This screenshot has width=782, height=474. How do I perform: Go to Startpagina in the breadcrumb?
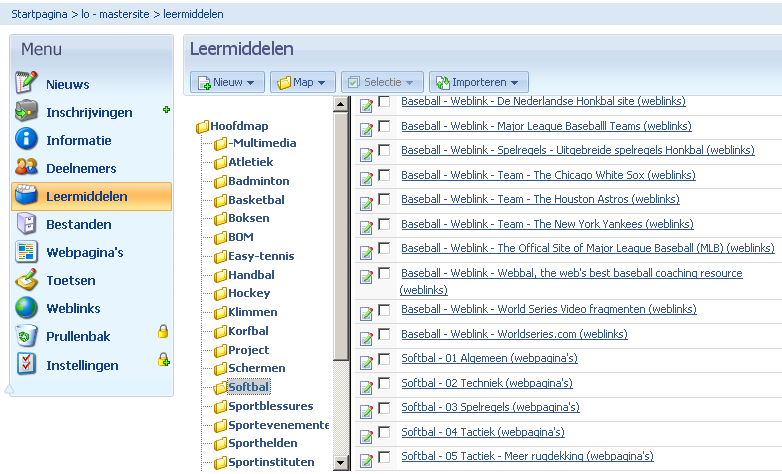(39, 14)
